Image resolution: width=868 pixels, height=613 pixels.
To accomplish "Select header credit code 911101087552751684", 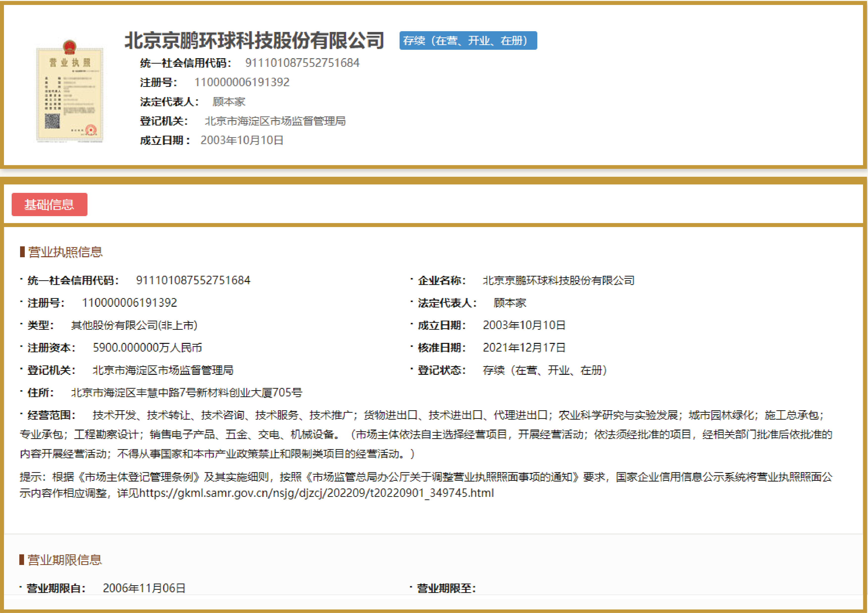I will tap(302, 63).
